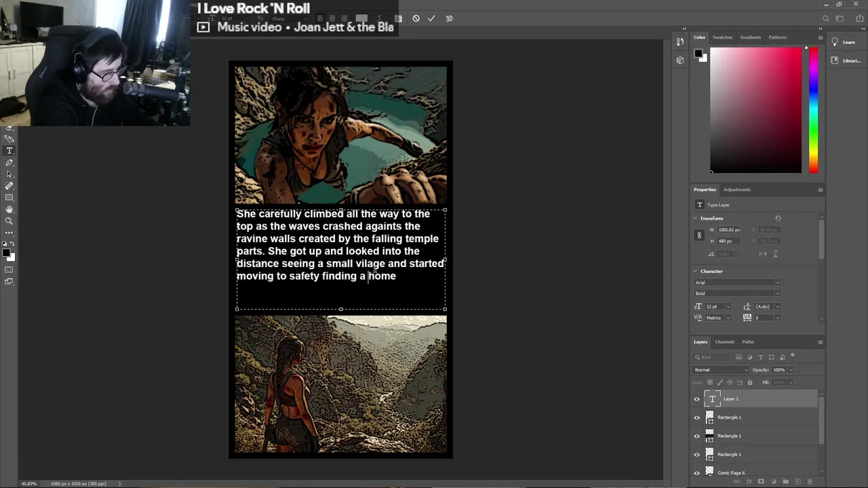Screen dimensions: 868x488
Task: Collapse the Transform section
Action: coord(695,218)
